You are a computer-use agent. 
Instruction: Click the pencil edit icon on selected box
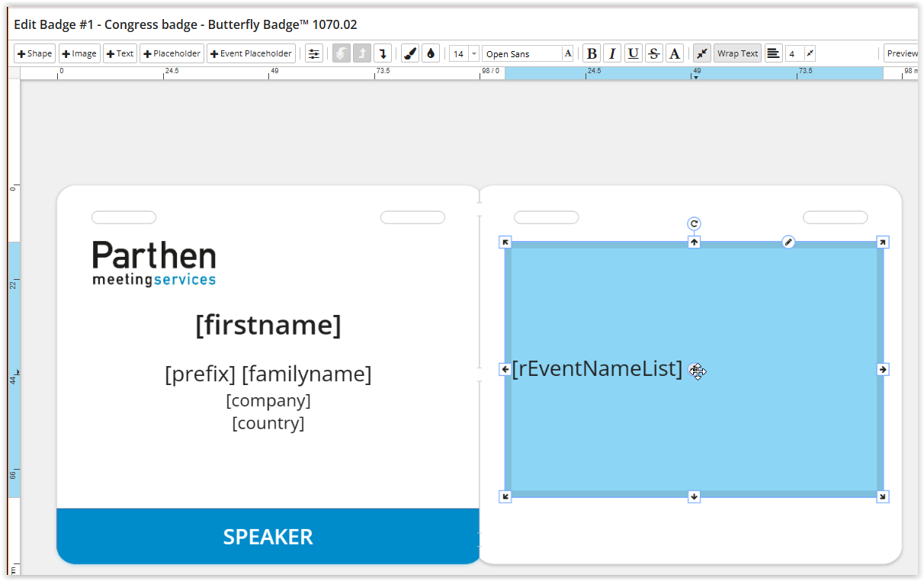(788, 242)
